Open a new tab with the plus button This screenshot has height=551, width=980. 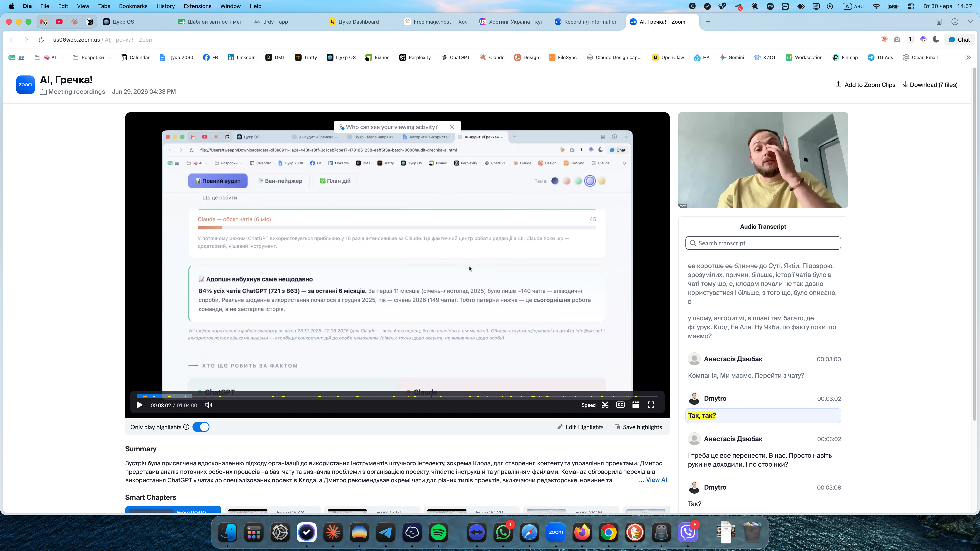pos(708,22)
